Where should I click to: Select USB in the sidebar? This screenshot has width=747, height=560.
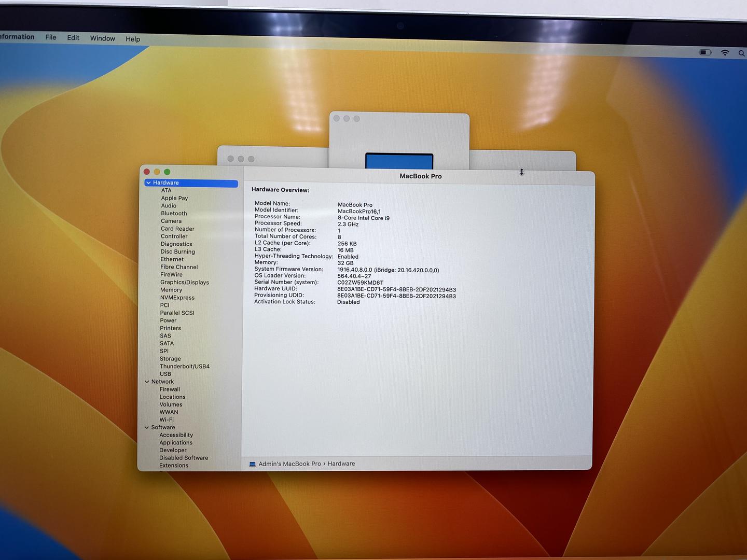(x=165, y=374)
